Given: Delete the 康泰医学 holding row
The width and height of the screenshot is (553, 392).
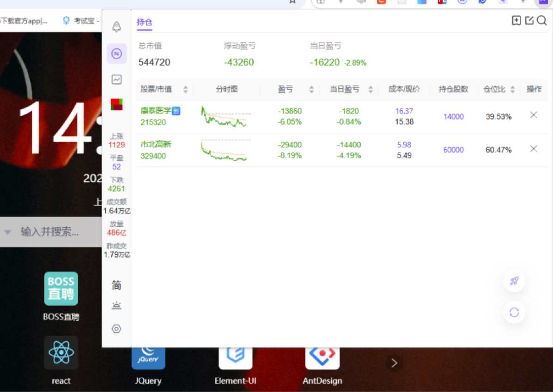Looking at the screenshot, I should (534, 115).
